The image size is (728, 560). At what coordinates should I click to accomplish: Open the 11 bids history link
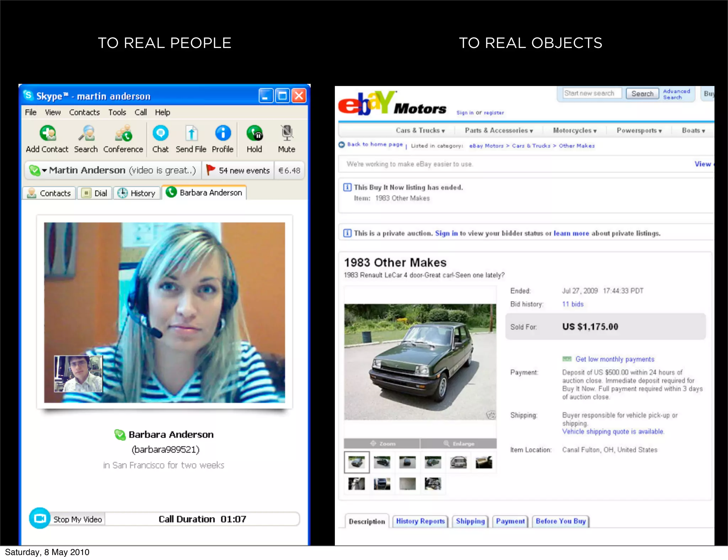(x=573, y=304)
